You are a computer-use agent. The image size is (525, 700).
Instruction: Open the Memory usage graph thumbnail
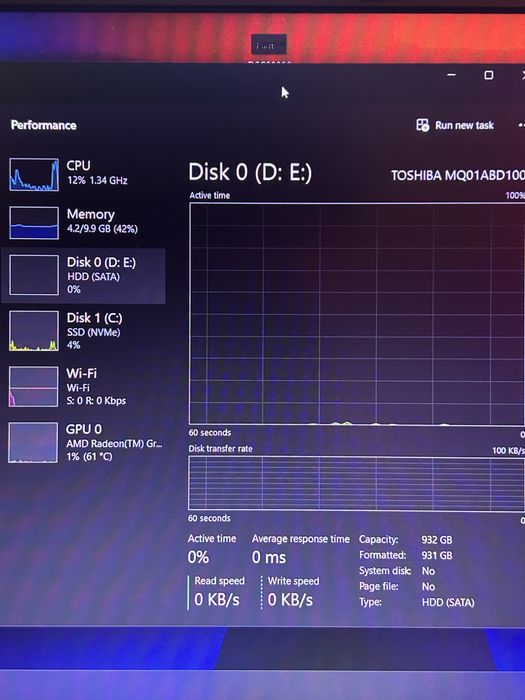[x=34, y=223]
